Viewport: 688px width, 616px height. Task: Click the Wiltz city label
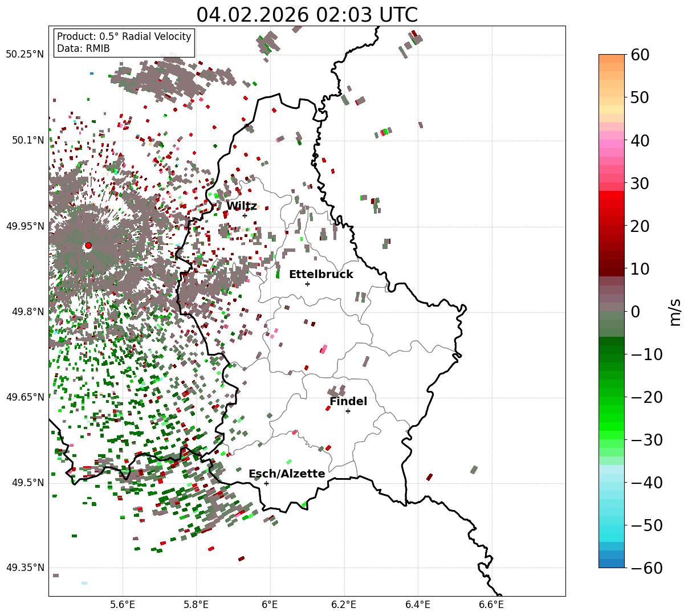[x=241, y=206]
